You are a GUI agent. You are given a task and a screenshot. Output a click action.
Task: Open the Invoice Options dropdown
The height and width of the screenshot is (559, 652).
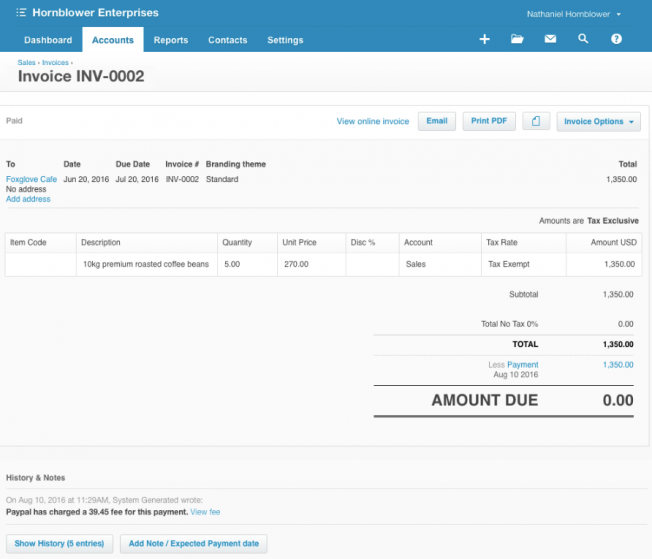click(598, 121)
